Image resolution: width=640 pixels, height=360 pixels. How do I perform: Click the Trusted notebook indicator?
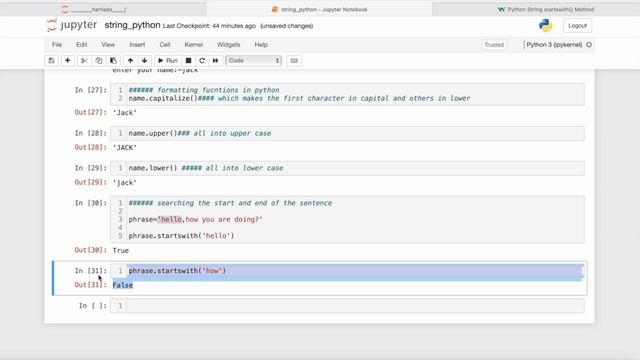[494, 45]
